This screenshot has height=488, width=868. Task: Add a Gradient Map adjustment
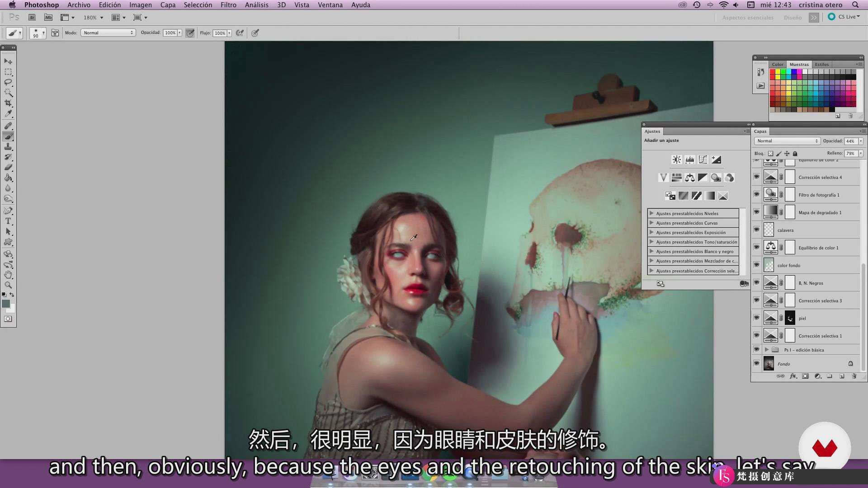pyautogui.click(x=710, y=196)
